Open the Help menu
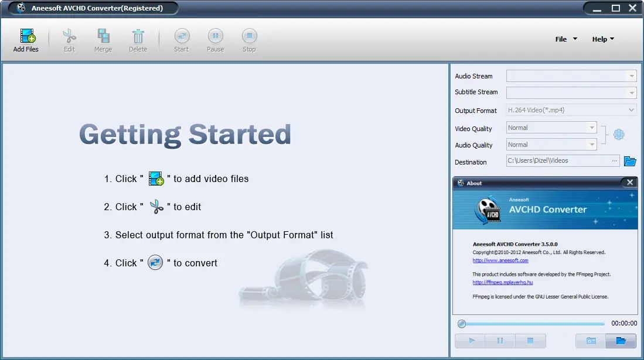The height and width of the screenshot is (360, 644). (x=603, y=39)
